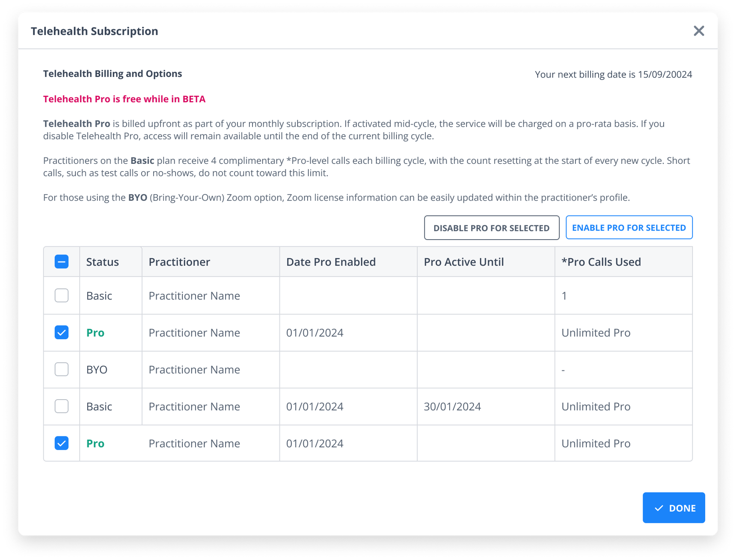
Task: Click ENABLE PRO FOR SELECTED
Action: pyautogui.click(x=629, y=228)
